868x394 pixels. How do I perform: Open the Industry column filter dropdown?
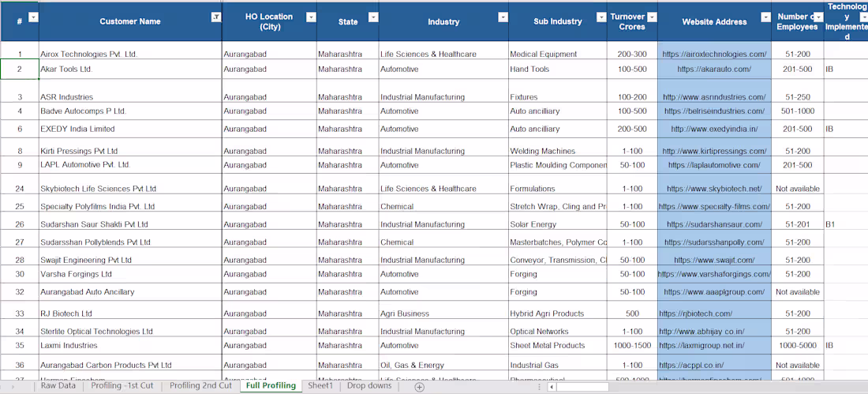click(x=503, y=17)
